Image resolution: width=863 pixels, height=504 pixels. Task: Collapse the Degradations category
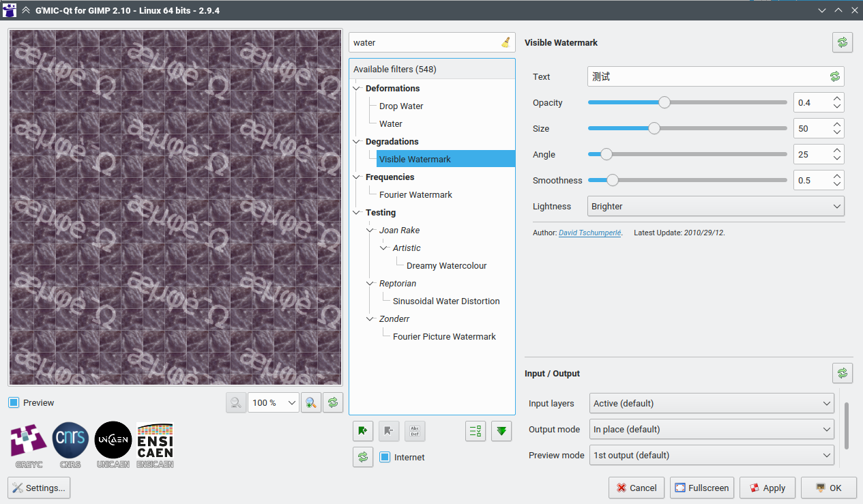[x=356, y=142]
